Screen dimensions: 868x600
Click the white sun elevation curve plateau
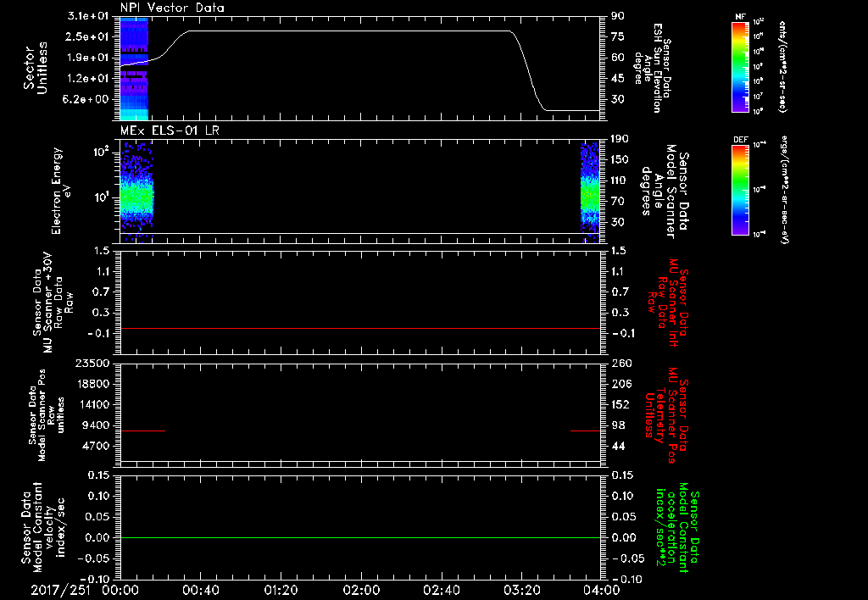click(x=348, y=31)
